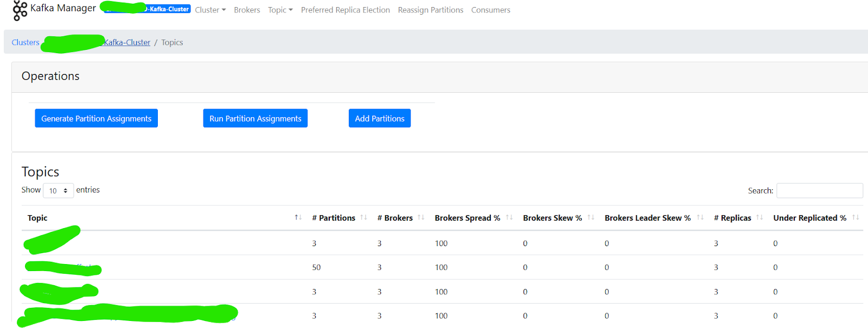Sort by # Brokers column arrows
Image resolution: width=868 pixels, height=328 pixels.
(x=421, y=217)
